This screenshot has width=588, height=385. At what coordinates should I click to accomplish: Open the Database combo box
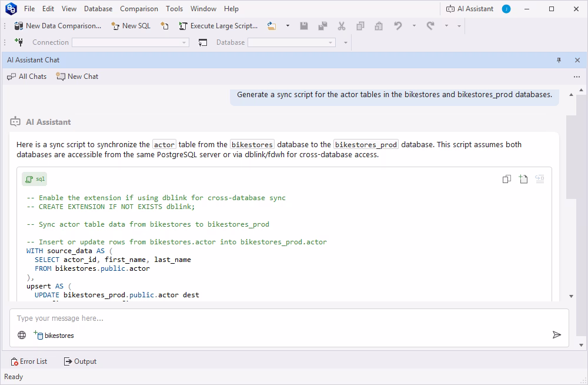point(292,42)
